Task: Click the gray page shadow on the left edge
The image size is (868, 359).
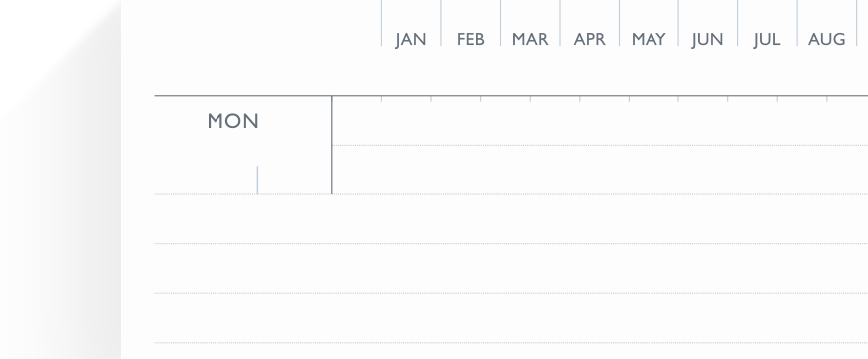Action: click(60, 179)
